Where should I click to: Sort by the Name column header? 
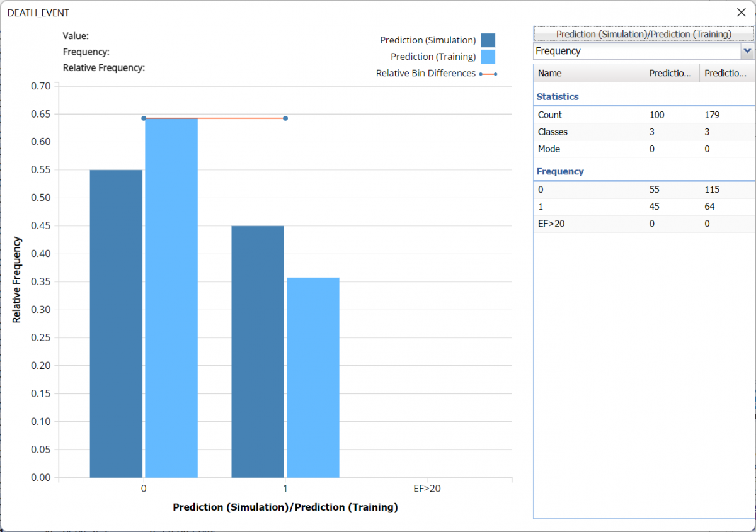(588, 73)
